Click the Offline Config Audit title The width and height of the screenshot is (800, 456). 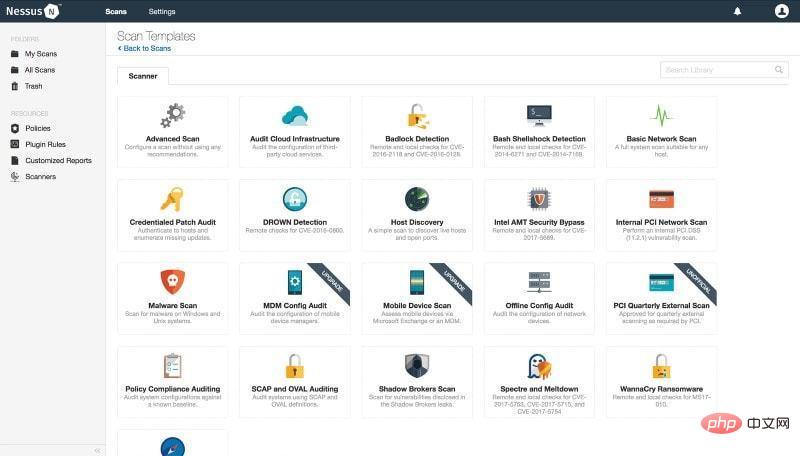tap(539, 306)
